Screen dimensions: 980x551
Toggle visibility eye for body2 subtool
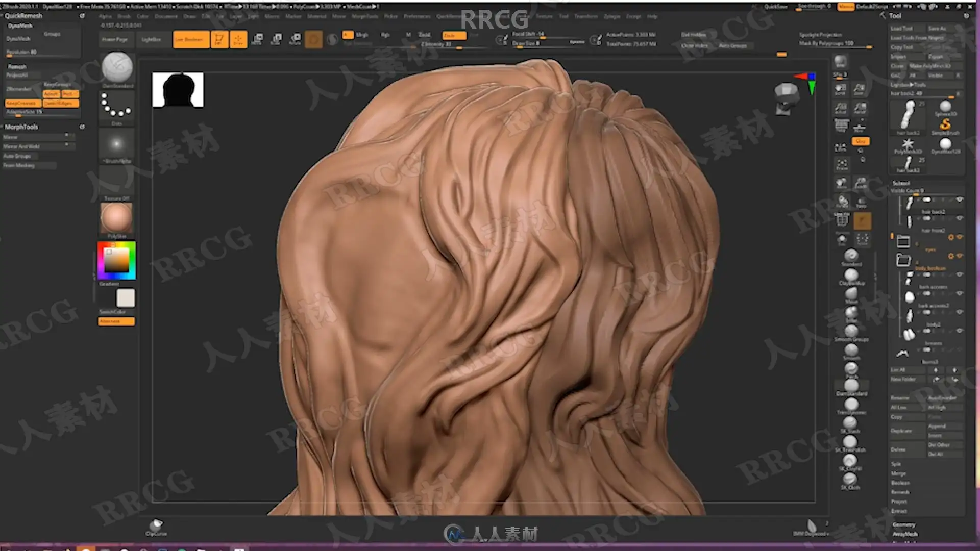[x=960, y=312]
